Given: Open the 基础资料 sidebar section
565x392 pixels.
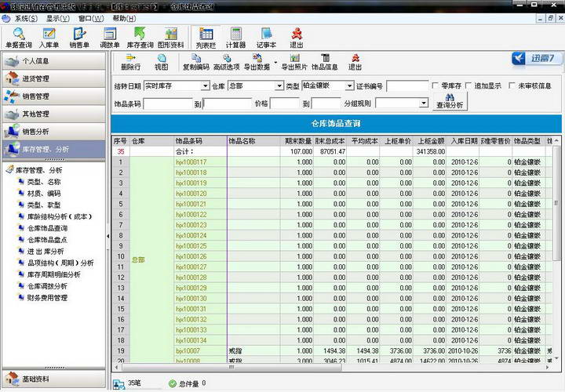Looking at the screenshot, I should tap(54, 379).
